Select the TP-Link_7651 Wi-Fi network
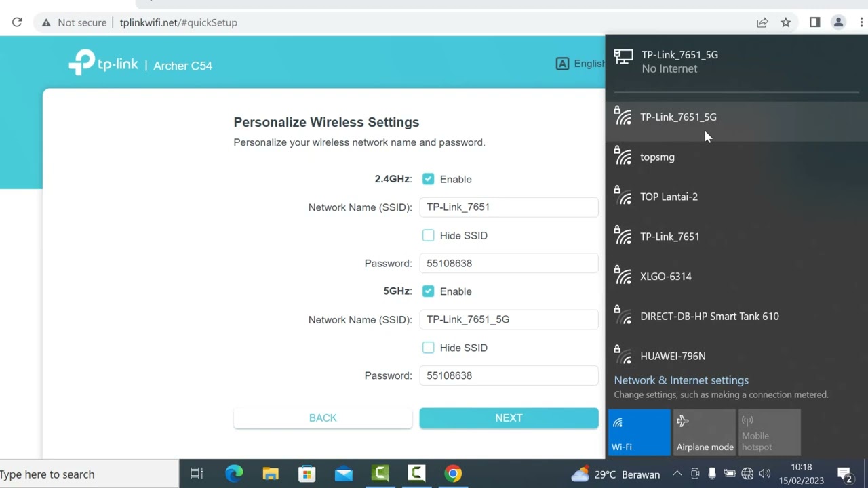Viewport: 868px width, 488px height. pos(736,237)
